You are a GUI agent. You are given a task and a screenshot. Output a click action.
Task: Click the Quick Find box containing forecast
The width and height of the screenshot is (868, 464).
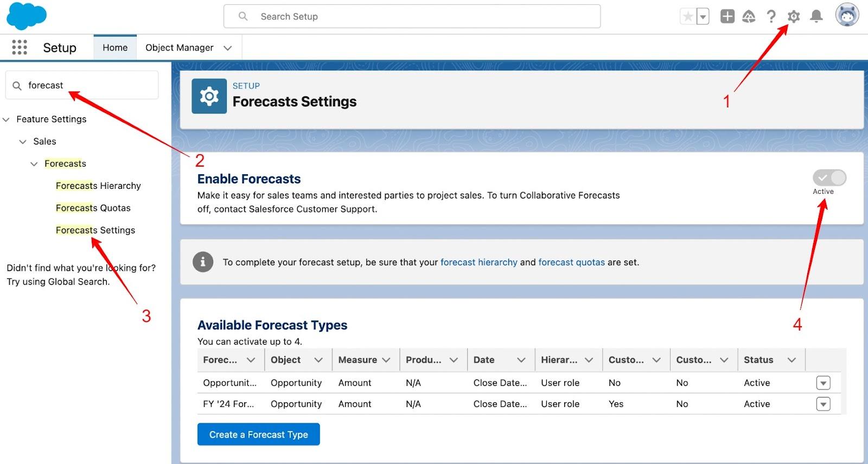click(82, 85)
